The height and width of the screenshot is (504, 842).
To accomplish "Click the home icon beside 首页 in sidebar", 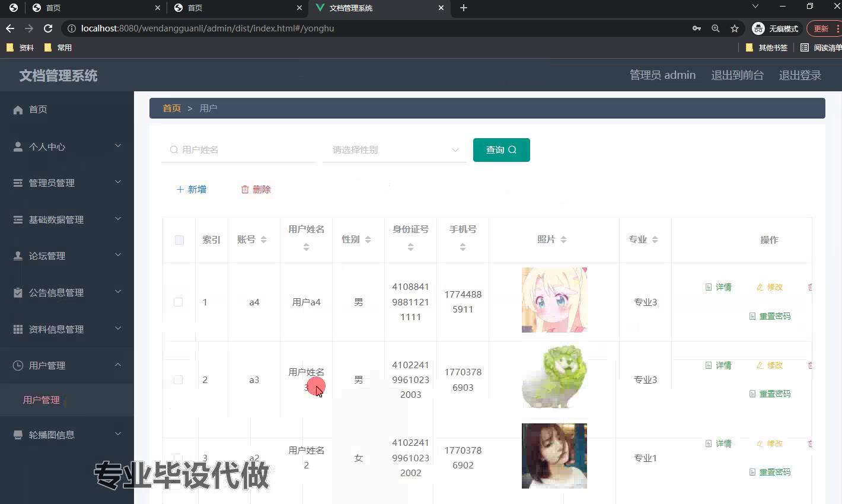I will pos(18,110).
